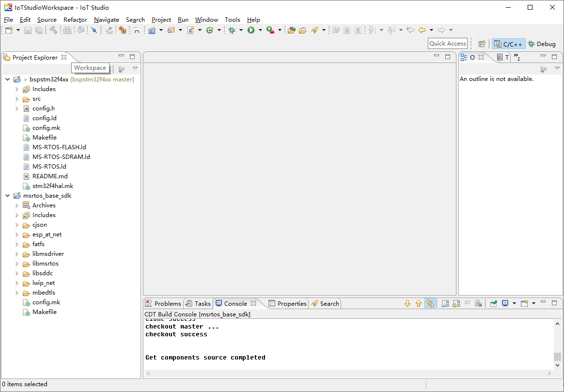The height and width of the screenshot is (392, 564).
Task: Click the green bug Debug launch icon
Action: click(x=232, y=30)
